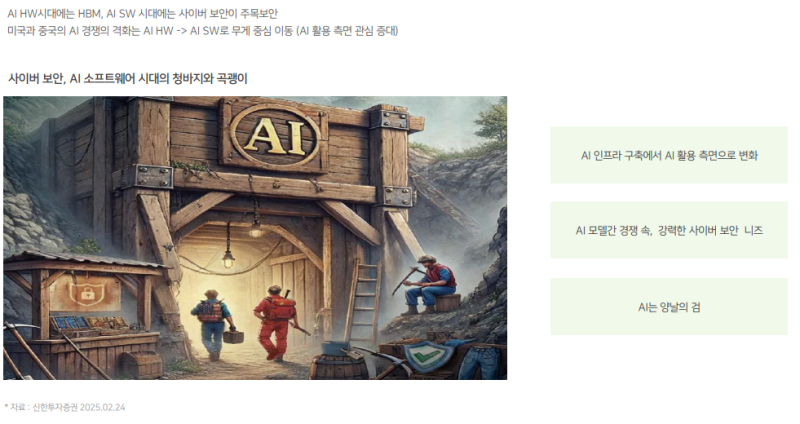Select the 'AI 모델간 경쟁 속, 강력한 사이버 보안 니즈' box
This screenshot has width=800, height=424.
(x=668, y=230)
